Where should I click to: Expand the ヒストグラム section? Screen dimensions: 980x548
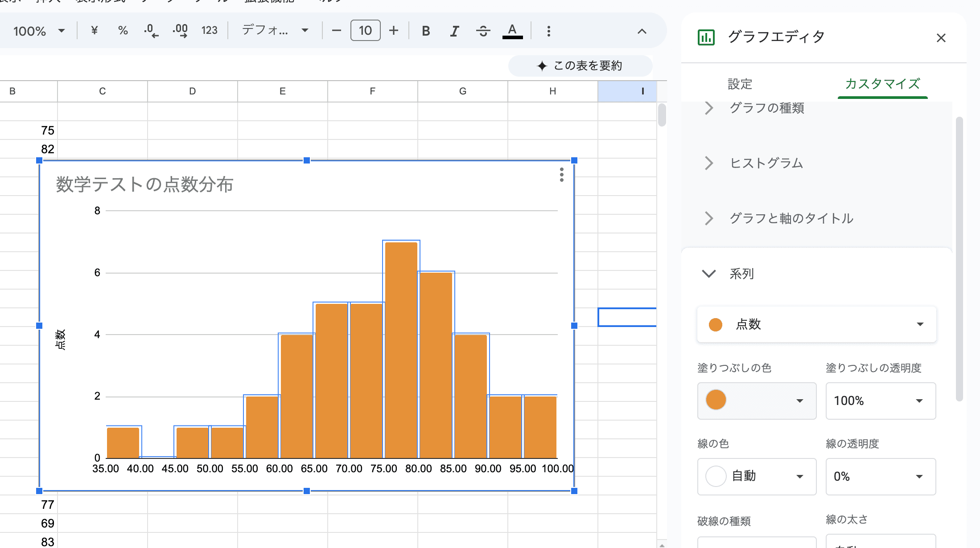tap(766, 163)
